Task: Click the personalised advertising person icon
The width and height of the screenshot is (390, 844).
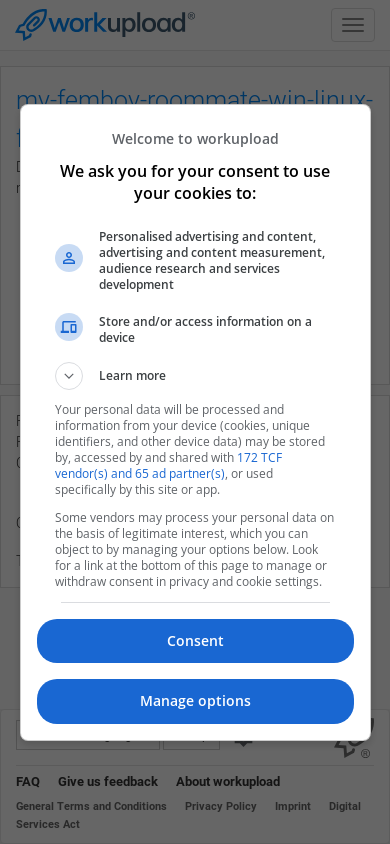Action: (x=69, y=258)
